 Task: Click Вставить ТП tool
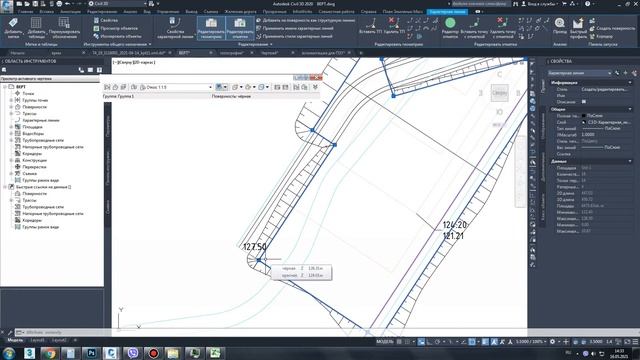pyautogui.click(x=371, y=26)
